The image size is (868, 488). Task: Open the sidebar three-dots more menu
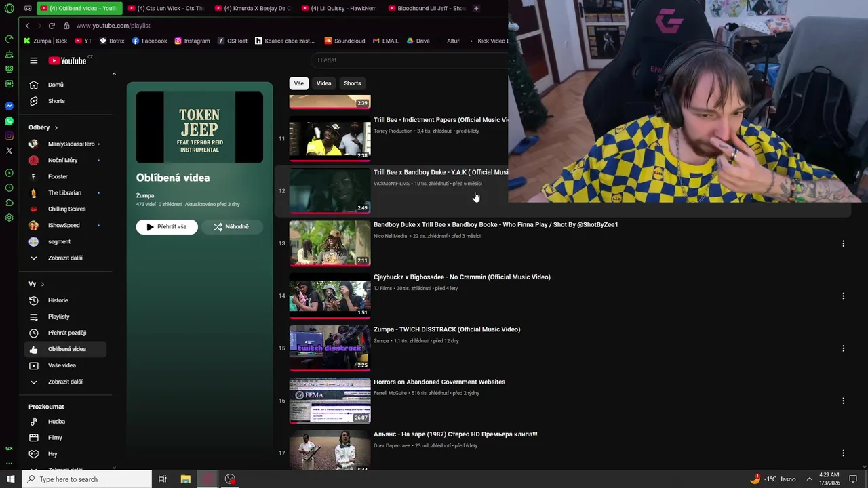[x=9, y=464]
